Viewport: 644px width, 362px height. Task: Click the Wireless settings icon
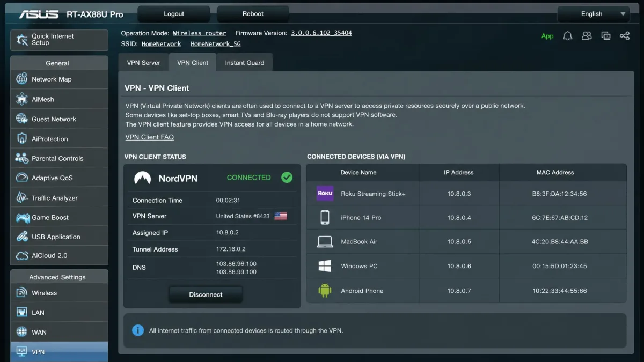point(22,293)
